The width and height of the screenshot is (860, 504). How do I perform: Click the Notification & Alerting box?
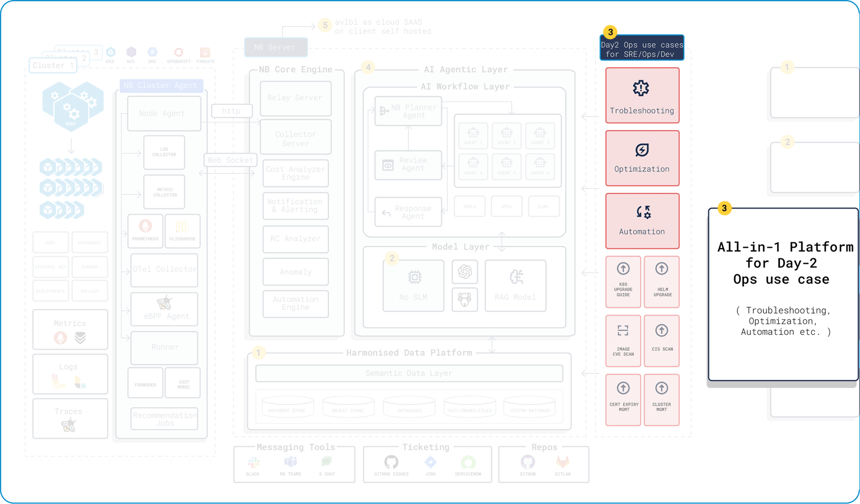[296, 206]
